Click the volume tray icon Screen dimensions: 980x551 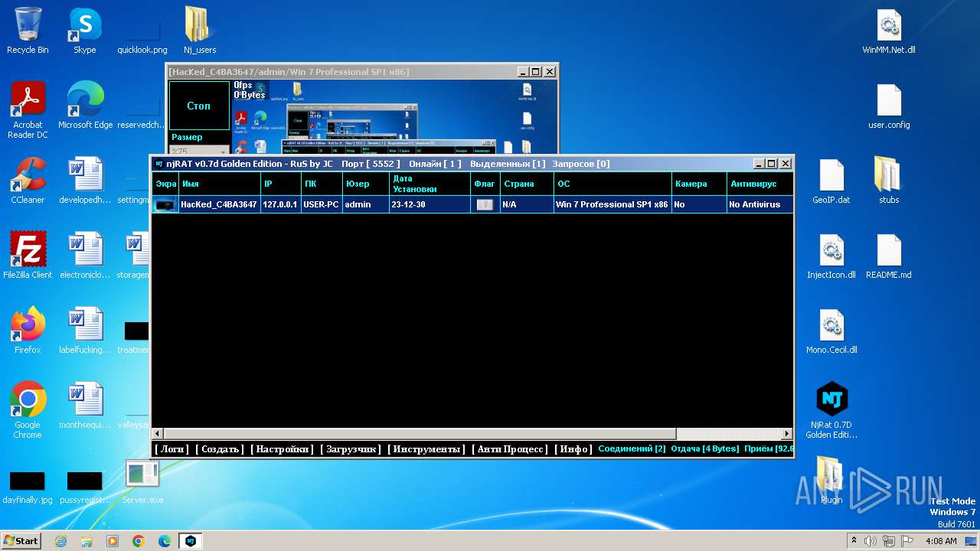click(x=871, y=541)
